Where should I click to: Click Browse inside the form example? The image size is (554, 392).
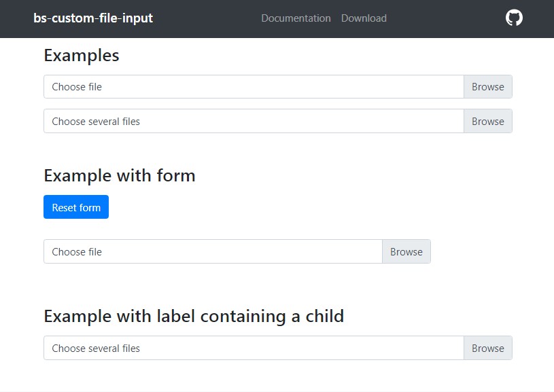pos(406,251)
